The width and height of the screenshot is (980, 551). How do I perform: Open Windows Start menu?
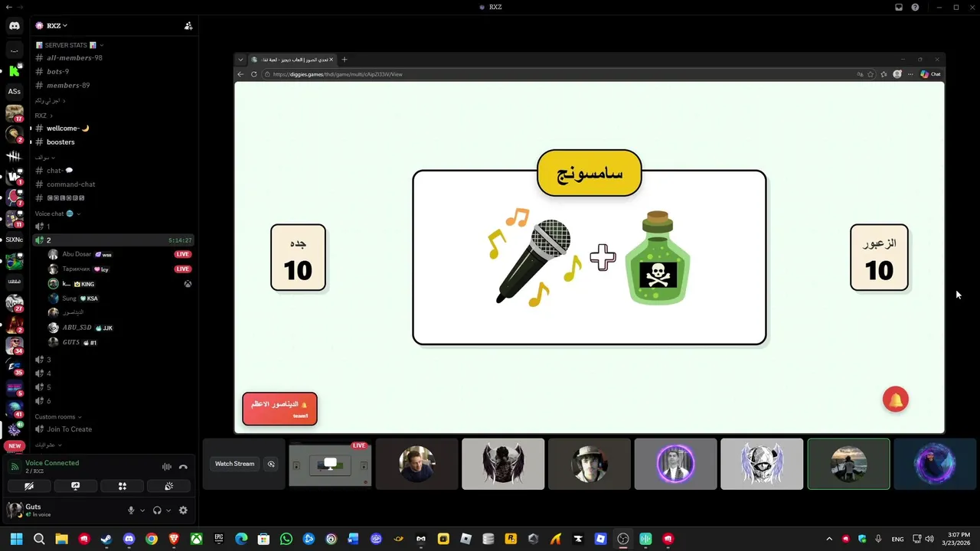16,539
